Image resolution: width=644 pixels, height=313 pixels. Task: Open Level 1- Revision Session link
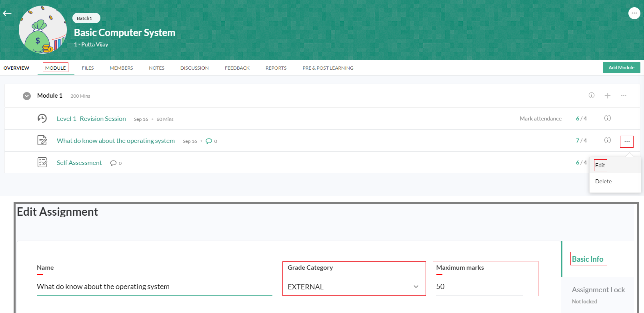pyautogui.click(x=91, y=119)
